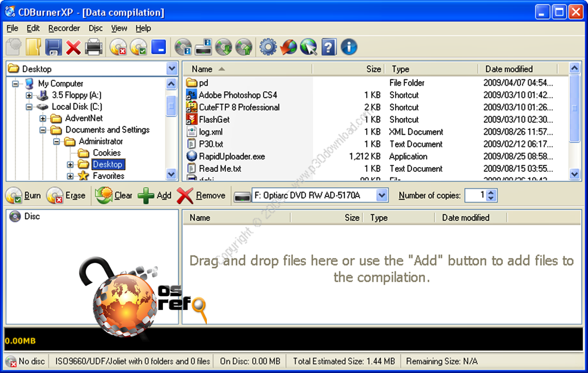The width and height of the screenshot is (588, 373).
Task: Select the FlashGet shortcut
Action: 208,119
